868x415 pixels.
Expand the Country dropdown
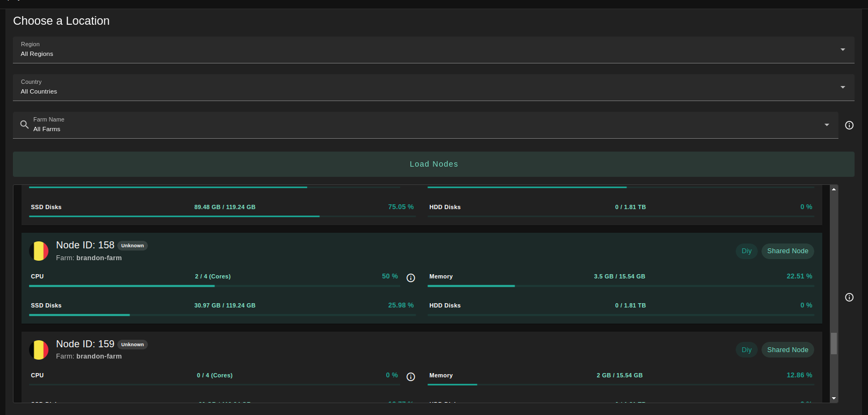[843, 87]
